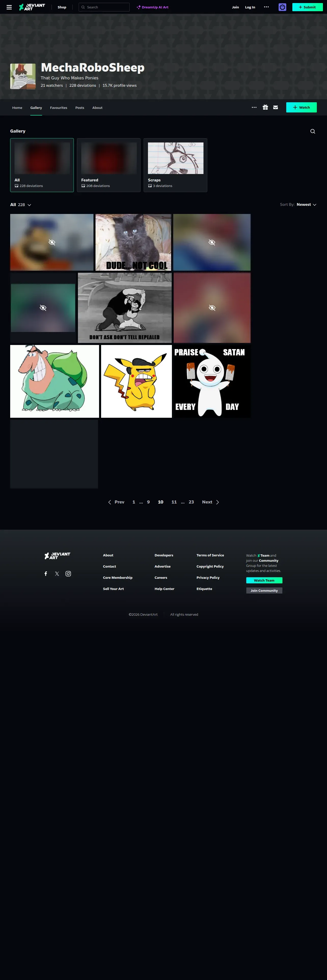Screen dimensions: 327x980
Task: Open the Bulbasaur character artwork
Action: tap(54, 381)
